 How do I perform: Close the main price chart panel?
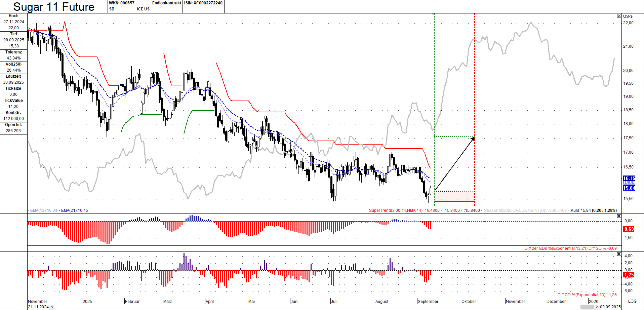point(619,16)
